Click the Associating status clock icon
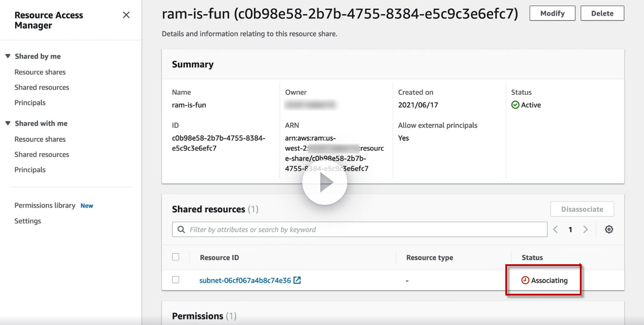The width and height of the screenshot is (644, 325). (x=525, y=280)
